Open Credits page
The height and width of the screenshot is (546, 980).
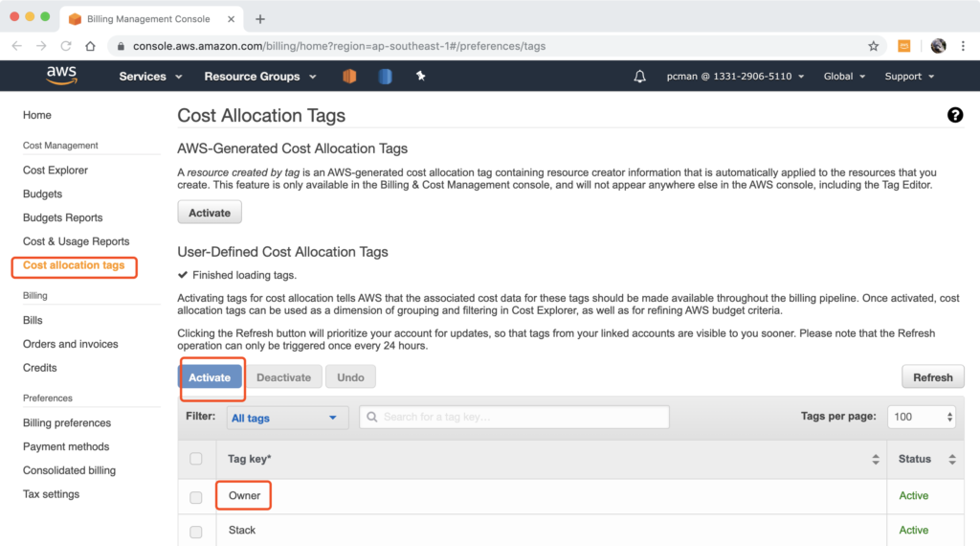click(39, 368)
